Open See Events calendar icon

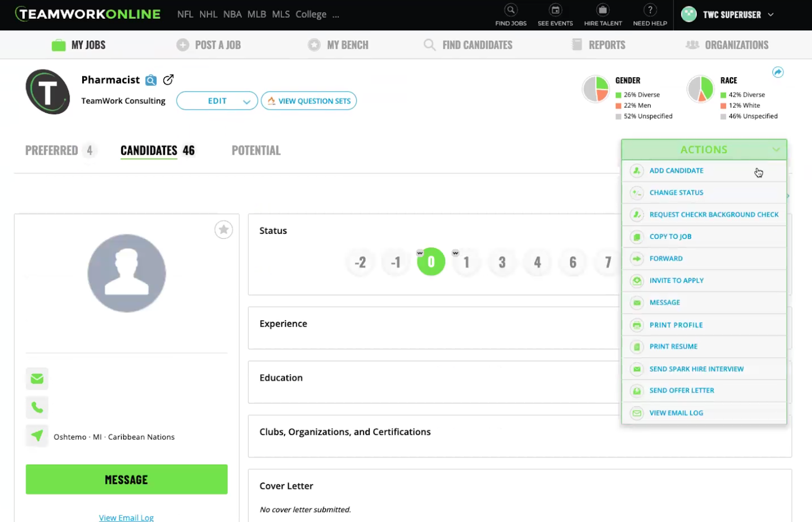555,10
